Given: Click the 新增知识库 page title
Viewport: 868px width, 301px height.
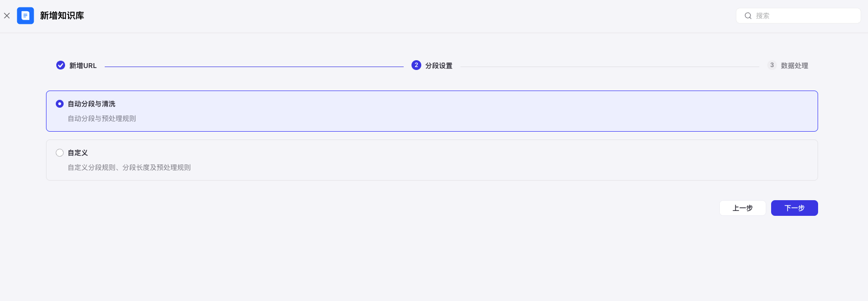Looking at the screenshot, I should pyautogui.click(x=62, y=16).
